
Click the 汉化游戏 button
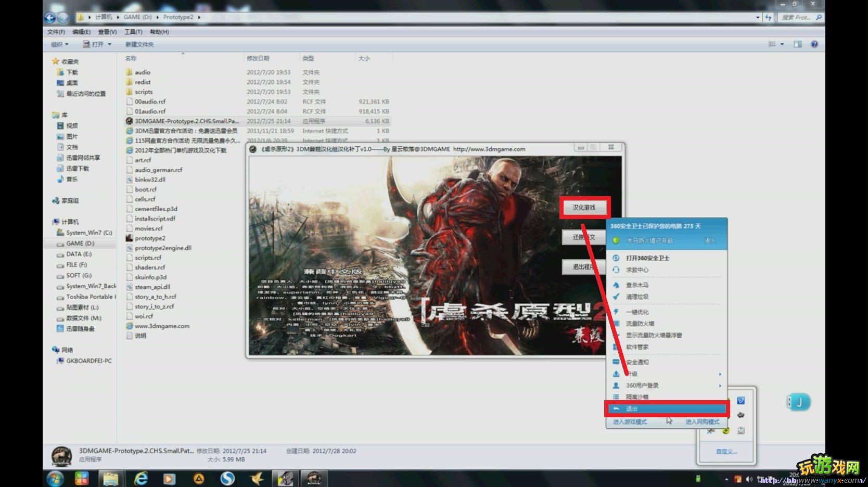(x=584, y=208)
